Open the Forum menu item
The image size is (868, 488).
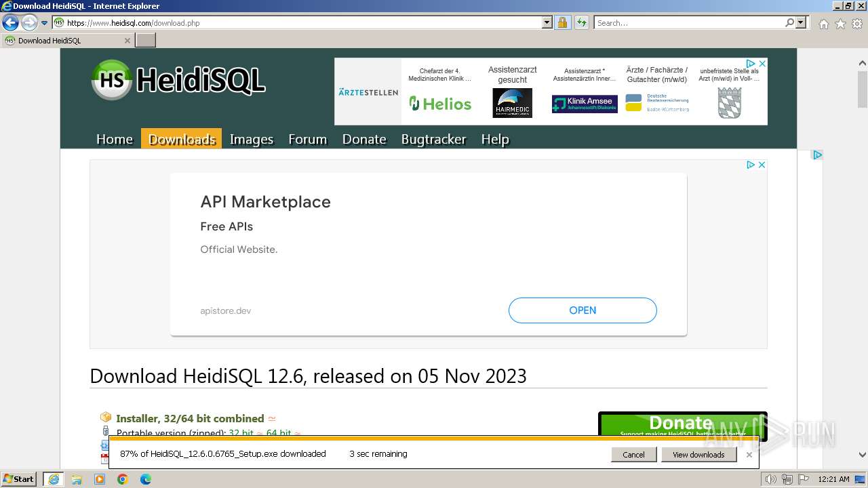coord(308,139)
